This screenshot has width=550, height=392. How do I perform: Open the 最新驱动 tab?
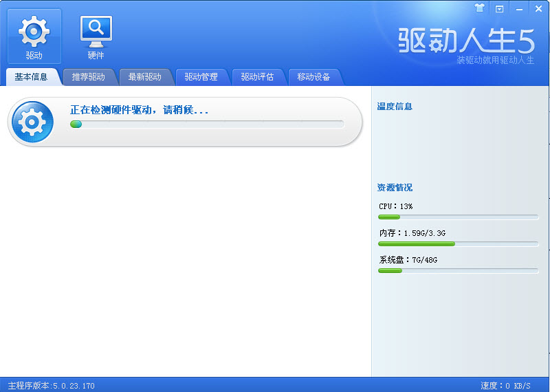(x=144, y=77)
